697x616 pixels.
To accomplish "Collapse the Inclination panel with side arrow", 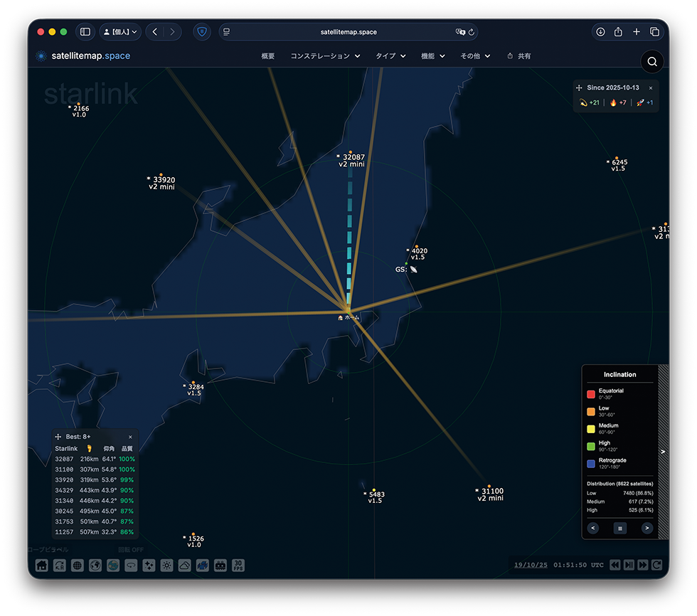I will click(x=663, y=452).
